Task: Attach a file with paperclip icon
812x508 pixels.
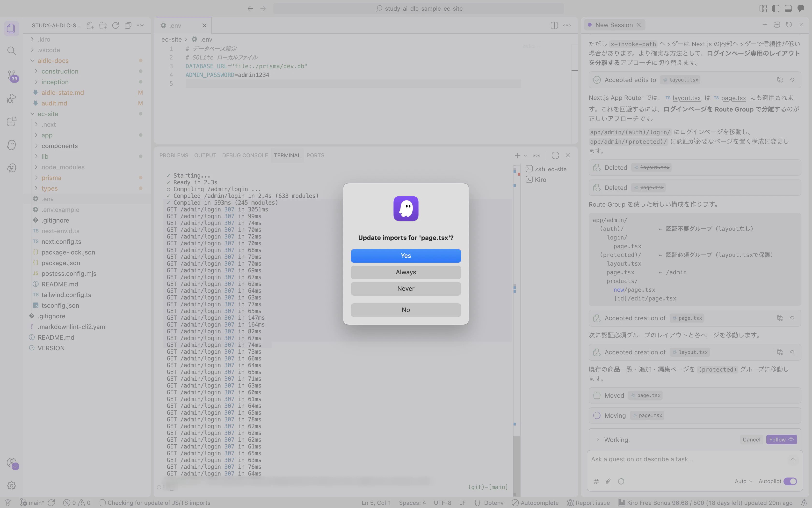Action: [608, 481]
